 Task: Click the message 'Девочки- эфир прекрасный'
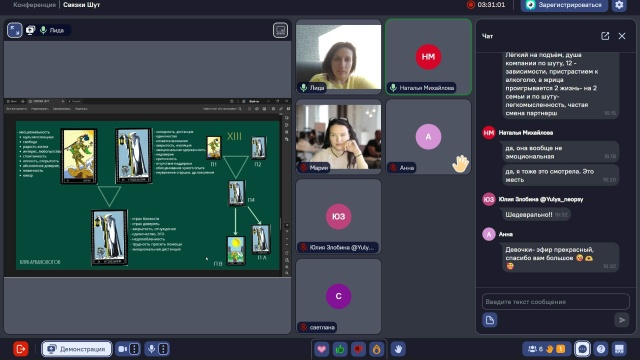tap(560, 258)
